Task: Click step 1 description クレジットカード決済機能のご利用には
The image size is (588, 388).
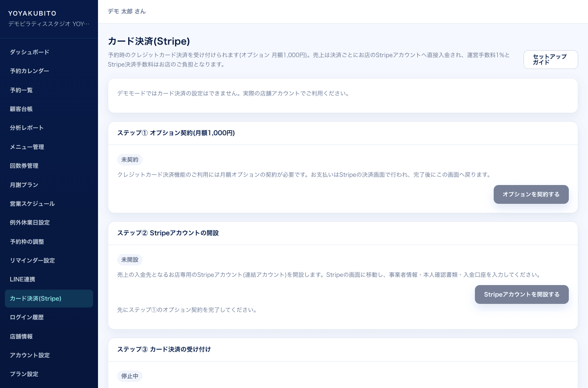Action: 305,175
